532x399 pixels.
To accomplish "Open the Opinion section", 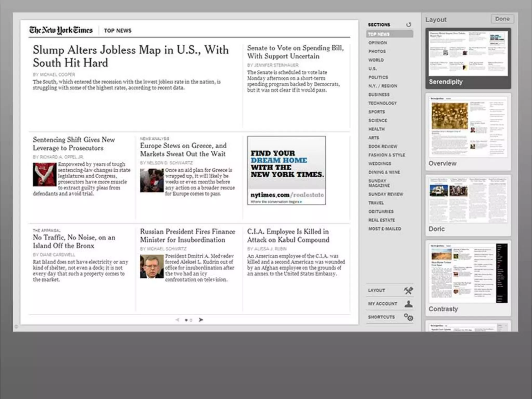I will 377,43.
